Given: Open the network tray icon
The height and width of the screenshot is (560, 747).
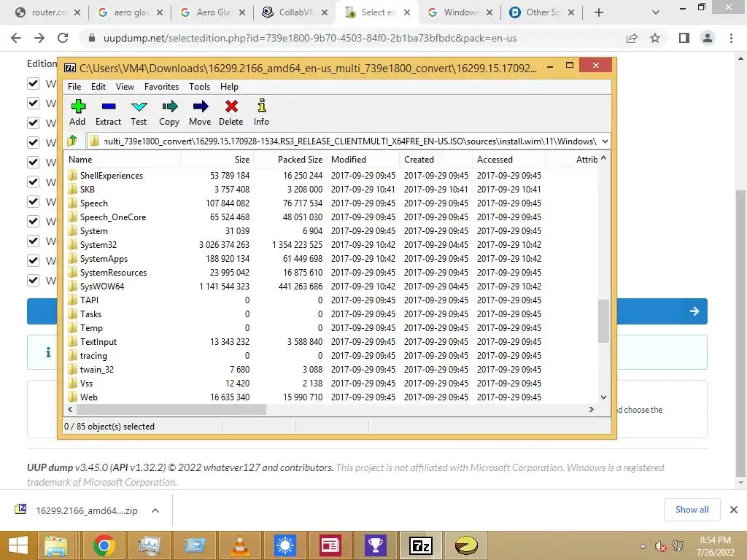Looking at the screenshot, I should point(678,546).
